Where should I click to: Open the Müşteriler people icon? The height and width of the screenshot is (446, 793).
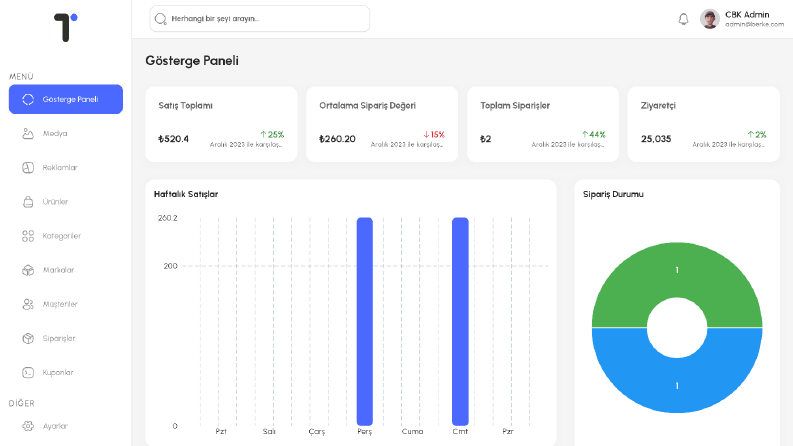click(x=28, y=304)
